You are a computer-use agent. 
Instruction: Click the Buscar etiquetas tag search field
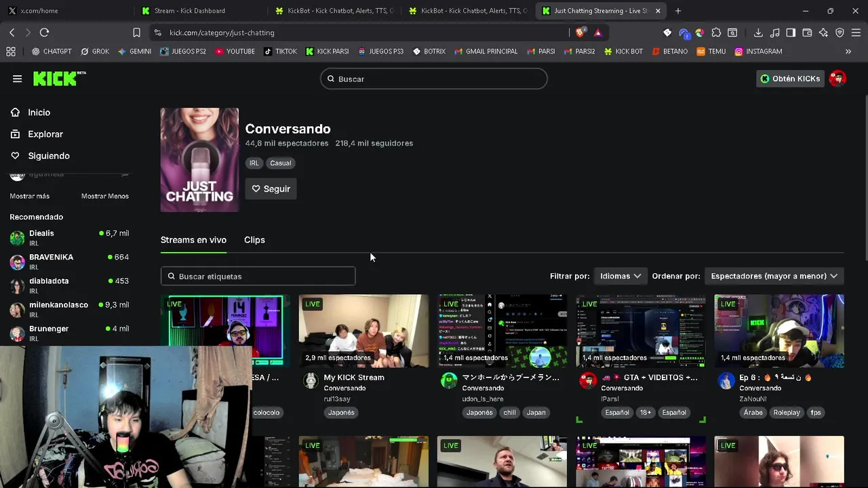[x=258, y=277]
